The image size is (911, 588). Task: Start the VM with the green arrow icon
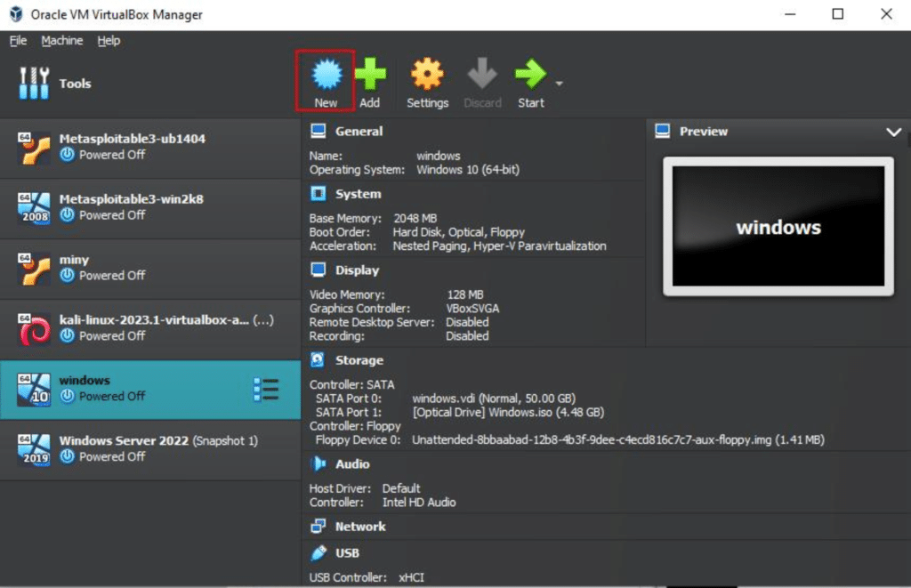pyautogui.click(x=530, y=75)
